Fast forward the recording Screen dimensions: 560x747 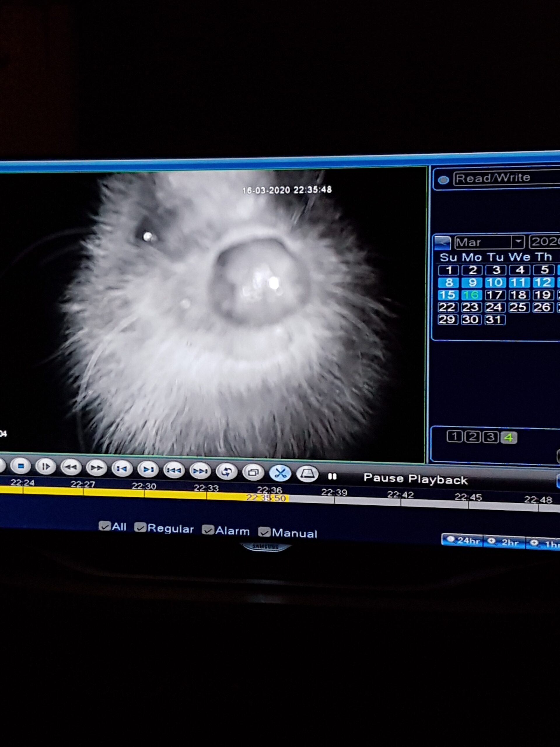[97, 468]
